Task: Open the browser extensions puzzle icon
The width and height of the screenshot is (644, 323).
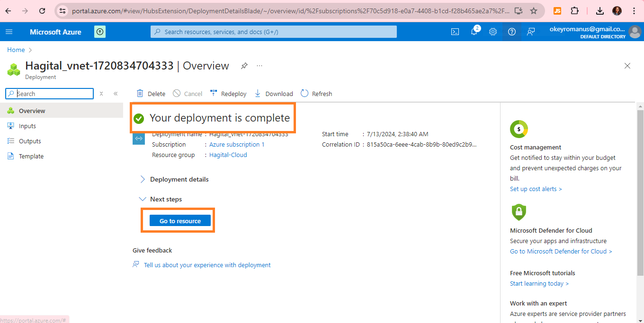Action: click(574, 10)
